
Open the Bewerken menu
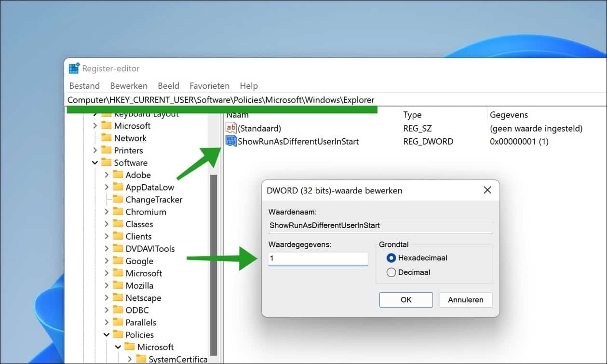click(x=129, y=86)
